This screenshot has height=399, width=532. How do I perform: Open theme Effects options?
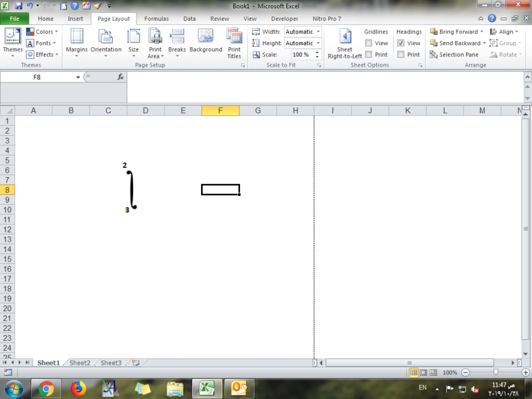coord(43,54)
